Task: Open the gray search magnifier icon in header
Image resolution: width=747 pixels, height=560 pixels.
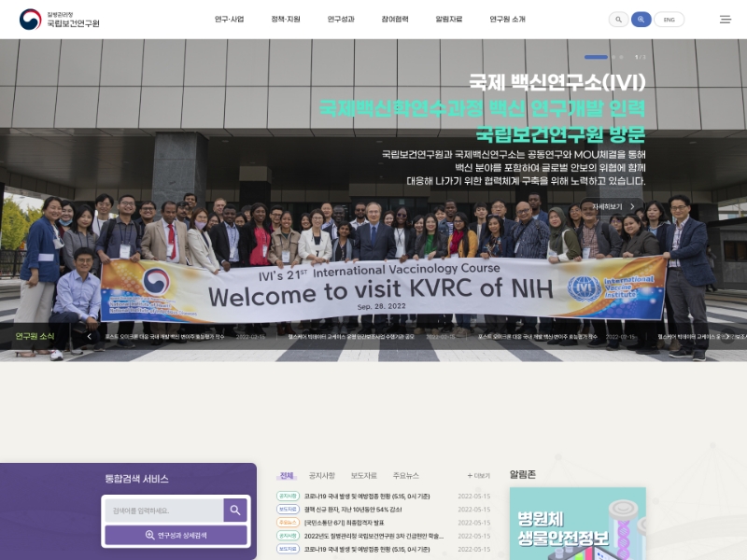Action: click(x=618, y=20)
